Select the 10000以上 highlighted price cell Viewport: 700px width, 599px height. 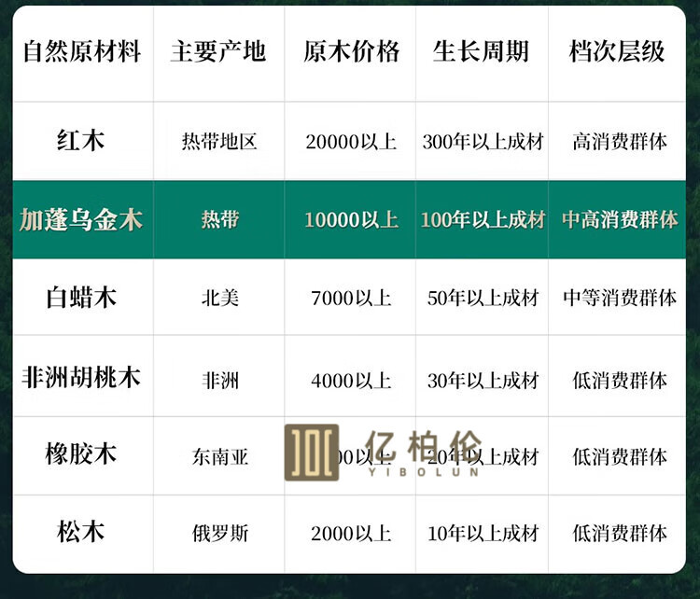click(x=351, y=219)
